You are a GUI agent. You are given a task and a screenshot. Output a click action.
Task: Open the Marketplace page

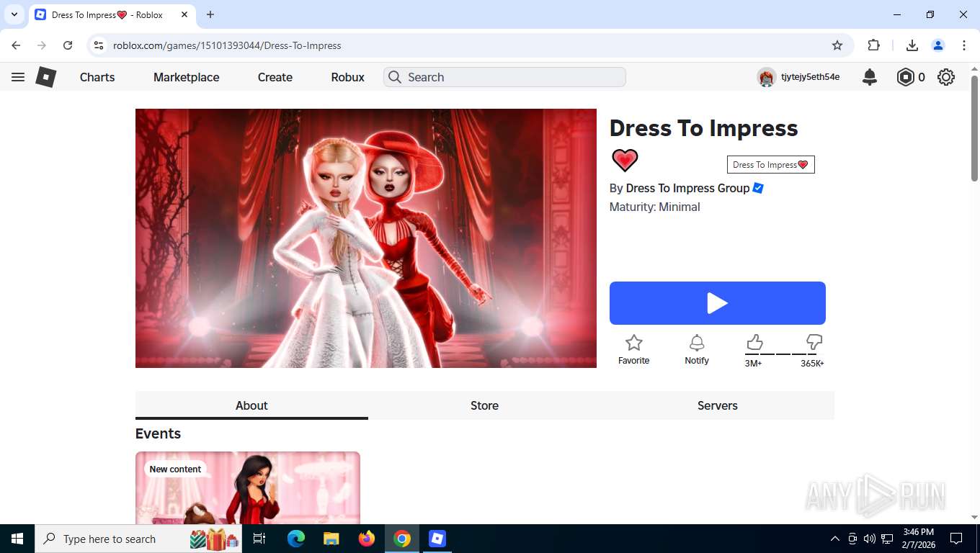(186, 77)
